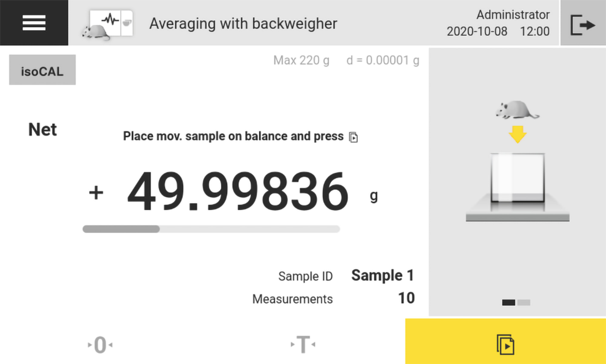
Task: Tap the zero balance button
Action: click(x=100, y=345)
